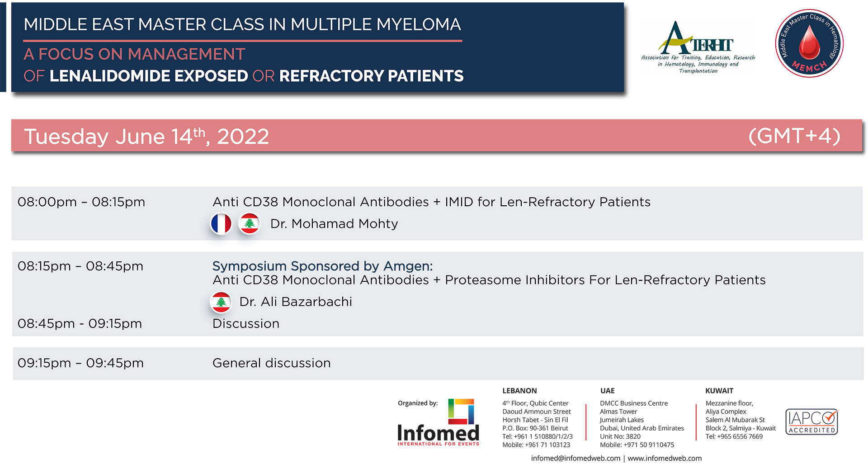The width and height of the screenshot is (868, 464).
Task: Click the ATERHT association logo
Action: (x=698, y=47)
